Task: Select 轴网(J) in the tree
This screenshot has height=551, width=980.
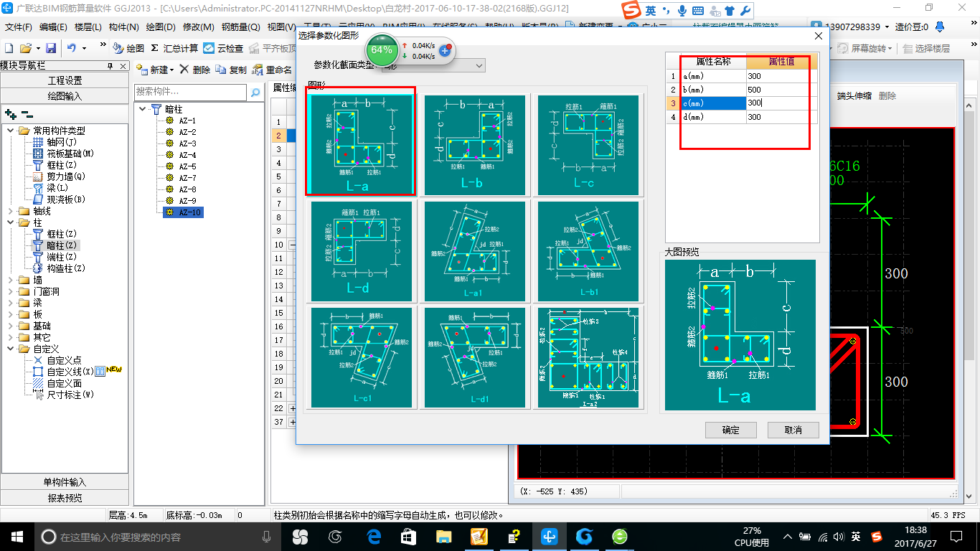Action: (x=62, y=142)
